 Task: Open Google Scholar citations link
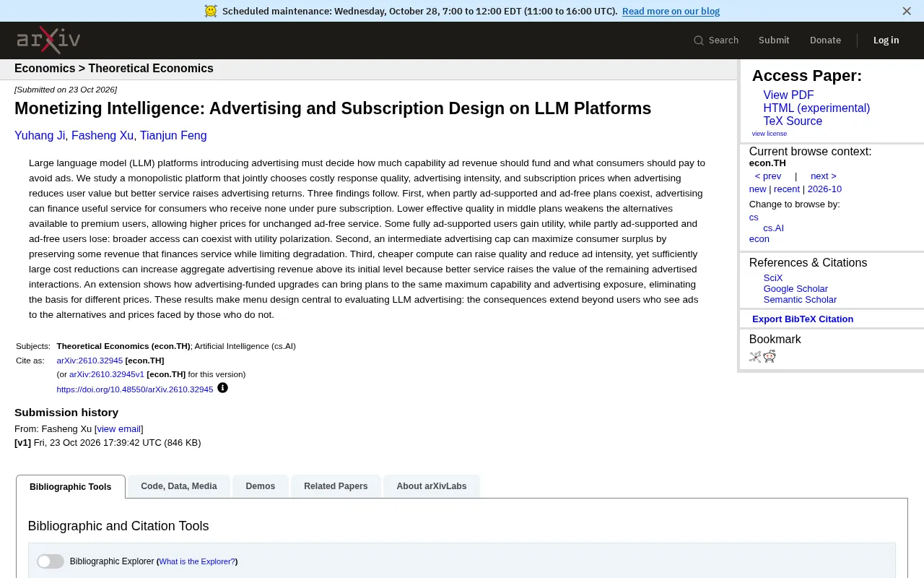coord(796,289)
